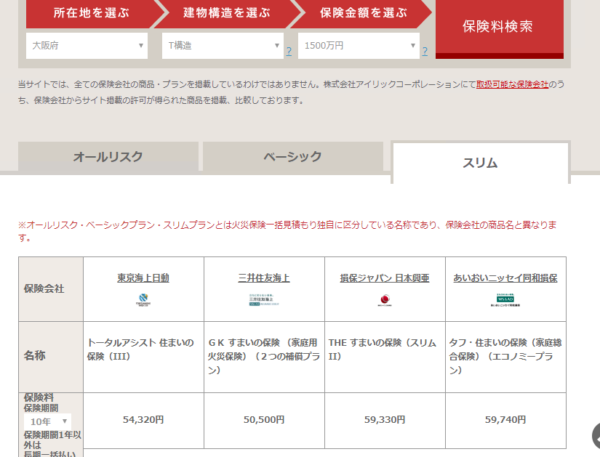Screen dimensions: 600x457
Task: Click the 保険金額を選ぶ step header
Action: 363,13
